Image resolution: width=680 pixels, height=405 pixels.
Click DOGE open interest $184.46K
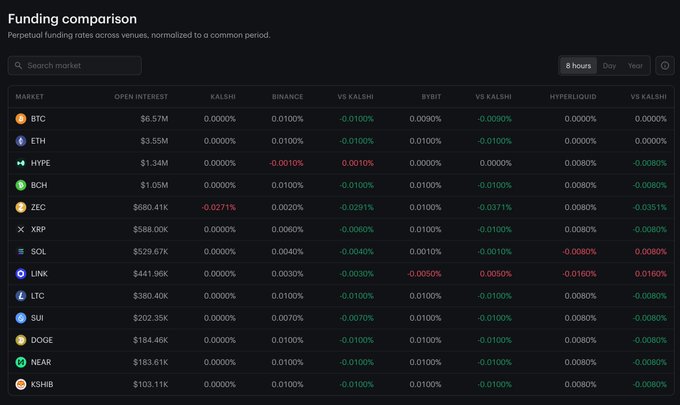coord(150,340)
